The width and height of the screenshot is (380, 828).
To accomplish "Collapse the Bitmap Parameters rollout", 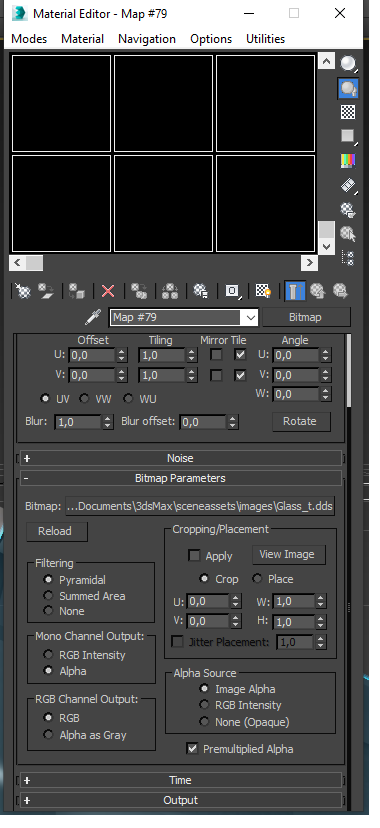I will pos(181,478).
